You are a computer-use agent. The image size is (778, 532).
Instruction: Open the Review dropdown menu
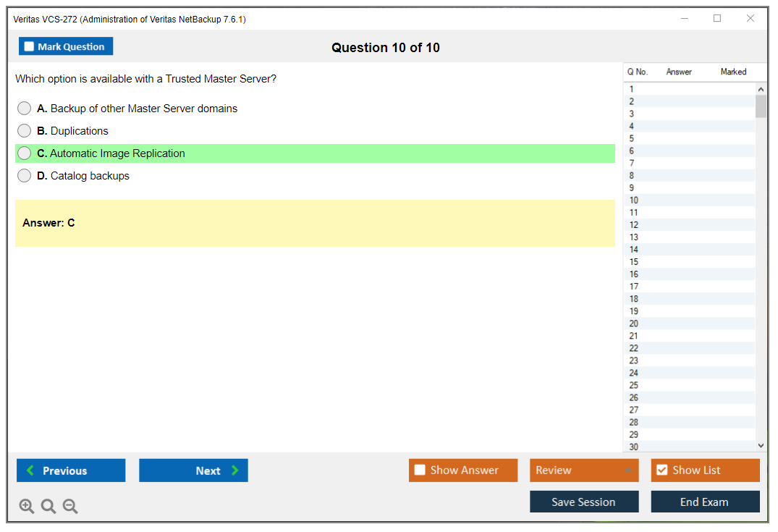584,470
